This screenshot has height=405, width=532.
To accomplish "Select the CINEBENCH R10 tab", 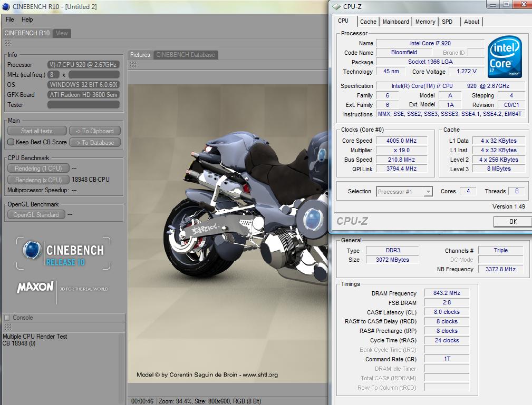I will click(27, 33).
